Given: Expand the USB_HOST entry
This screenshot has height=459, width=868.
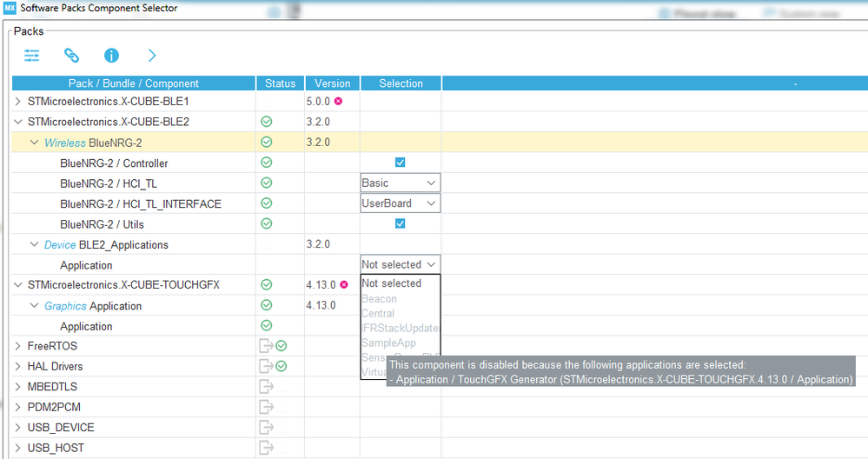Looking at the screenshot, I should click(17, 448).
